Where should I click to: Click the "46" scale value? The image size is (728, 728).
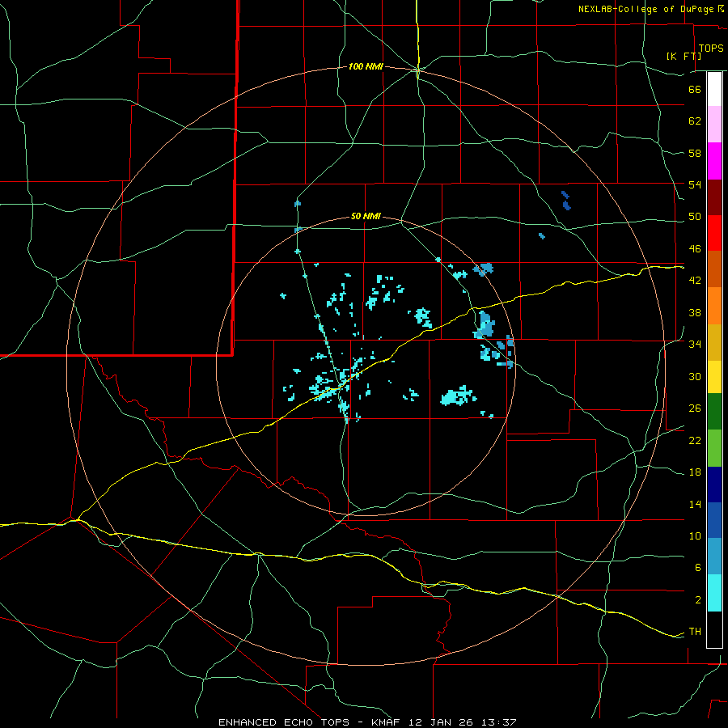(x=695, y=249)
